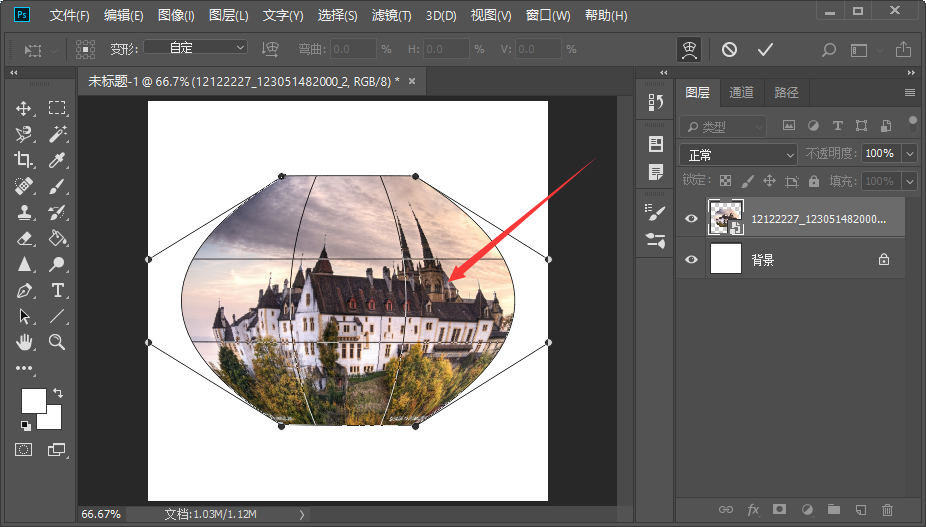Hide the 12122227_123051482000 layer eye
The height and width of the screenshot is (527, 926).
(691, 219)
